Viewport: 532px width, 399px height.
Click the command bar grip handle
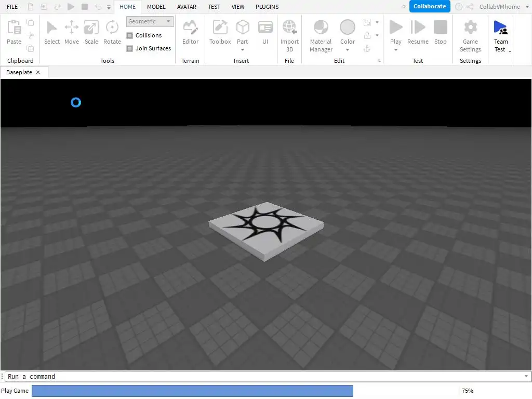pyautogui.click(x=3, y=376)
